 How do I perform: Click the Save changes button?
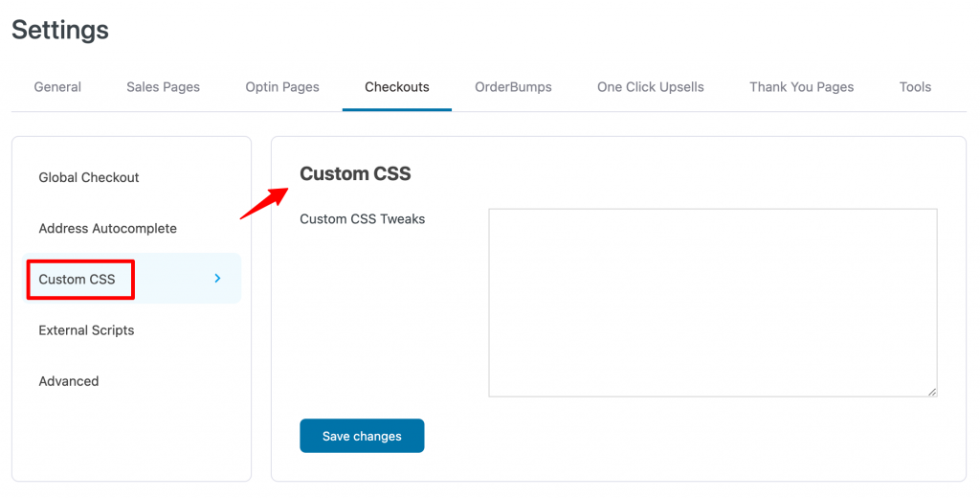pyautogui.click(x=362, y=436)
